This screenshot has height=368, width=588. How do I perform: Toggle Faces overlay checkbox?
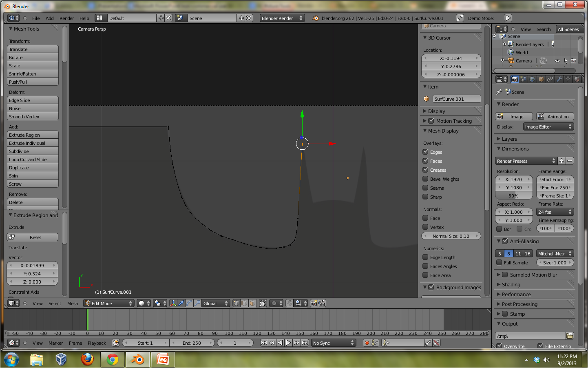425,161
